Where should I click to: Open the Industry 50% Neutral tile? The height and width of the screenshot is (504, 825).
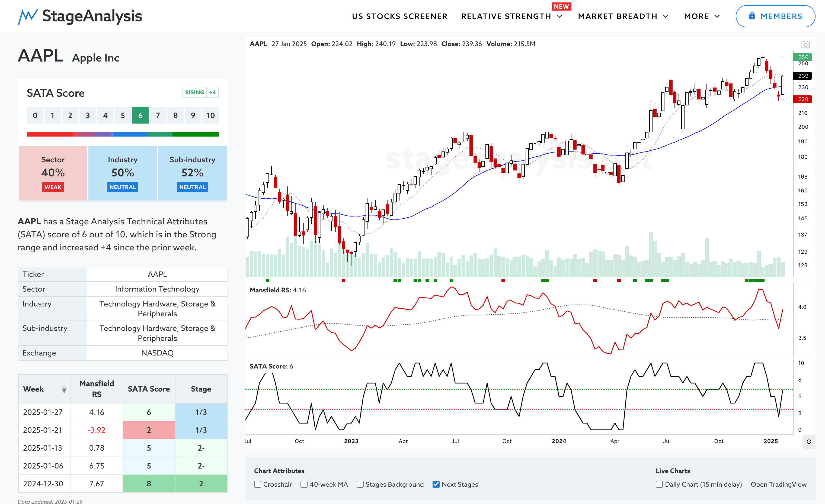point(123,173)
